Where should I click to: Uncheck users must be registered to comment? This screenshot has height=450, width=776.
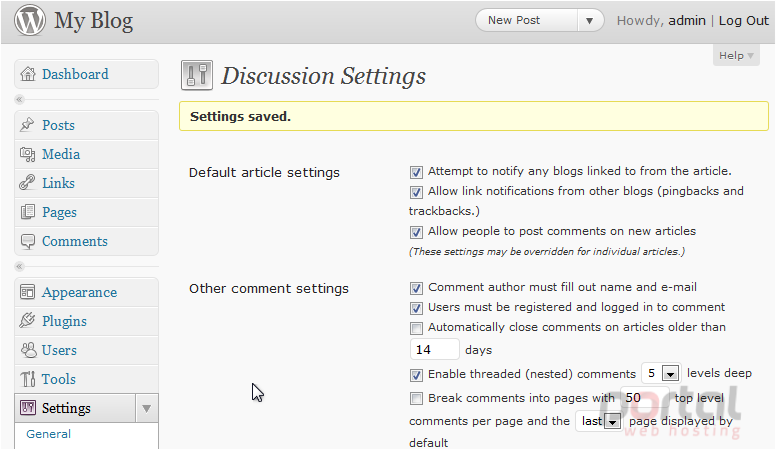click(x=416, y=308)
